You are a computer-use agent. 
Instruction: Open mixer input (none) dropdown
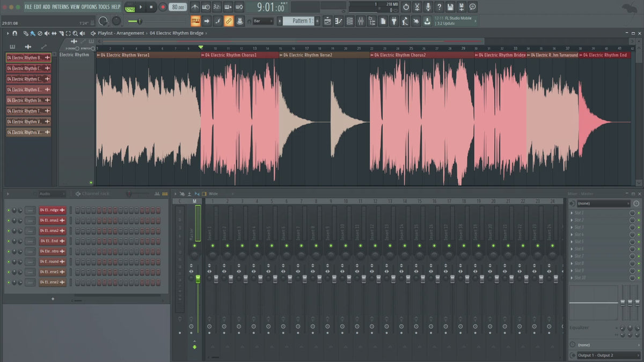coord(604,204)
